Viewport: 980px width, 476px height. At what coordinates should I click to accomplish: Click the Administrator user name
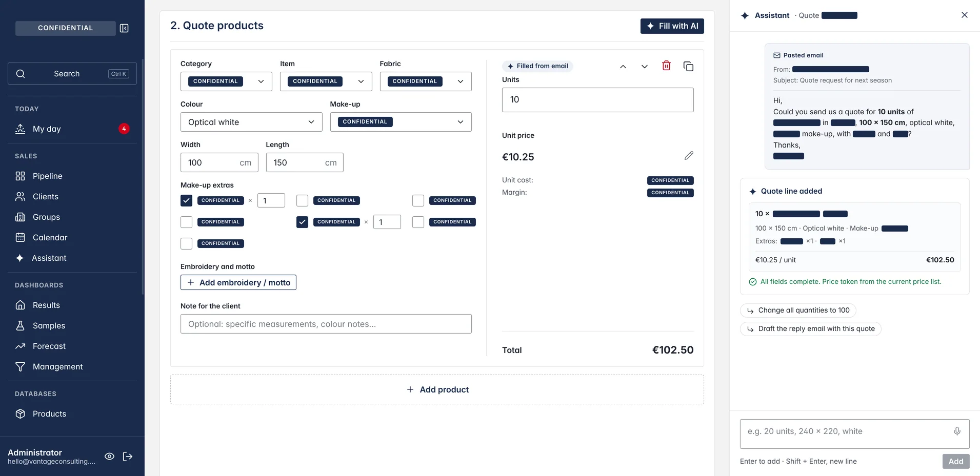coord(35,452)
